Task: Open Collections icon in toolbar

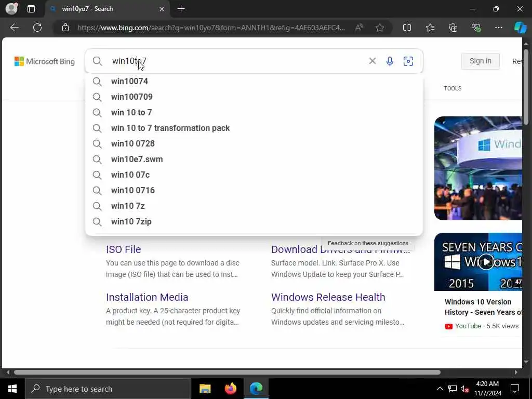Action: tap(453, 28)
